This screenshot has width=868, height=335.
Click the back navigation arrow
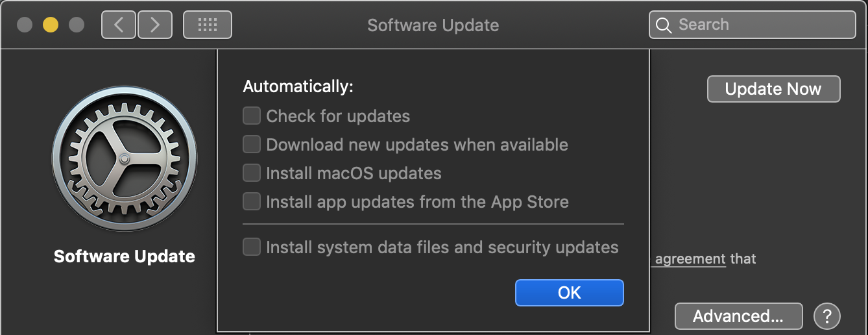118,25
